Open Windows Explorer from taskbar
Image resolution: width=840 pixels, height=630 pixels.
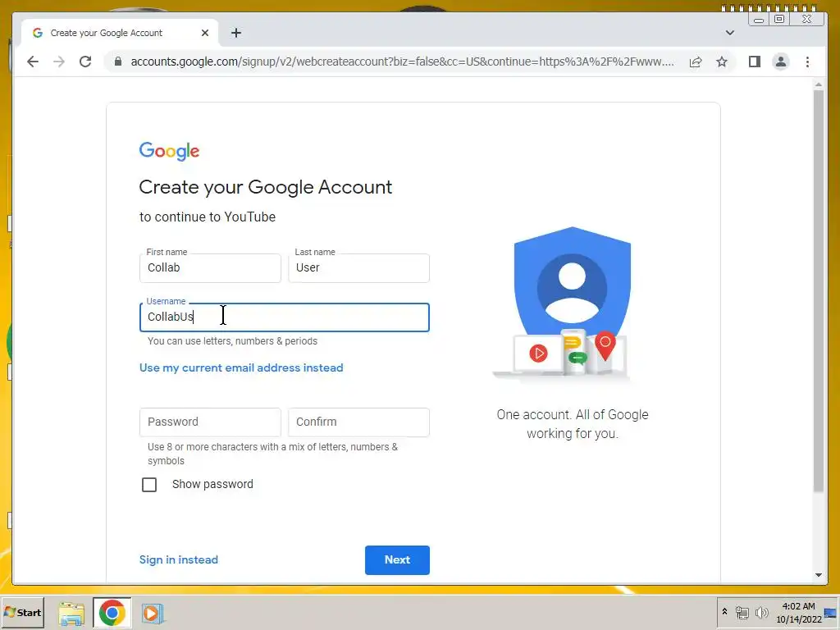71,614
